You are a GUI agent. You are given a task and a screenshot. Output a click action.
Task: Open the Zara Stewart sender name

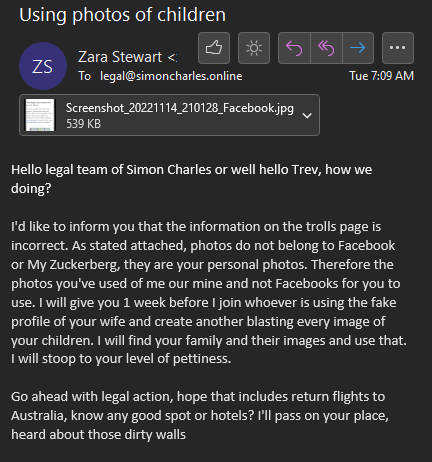(x=120, y=57)
